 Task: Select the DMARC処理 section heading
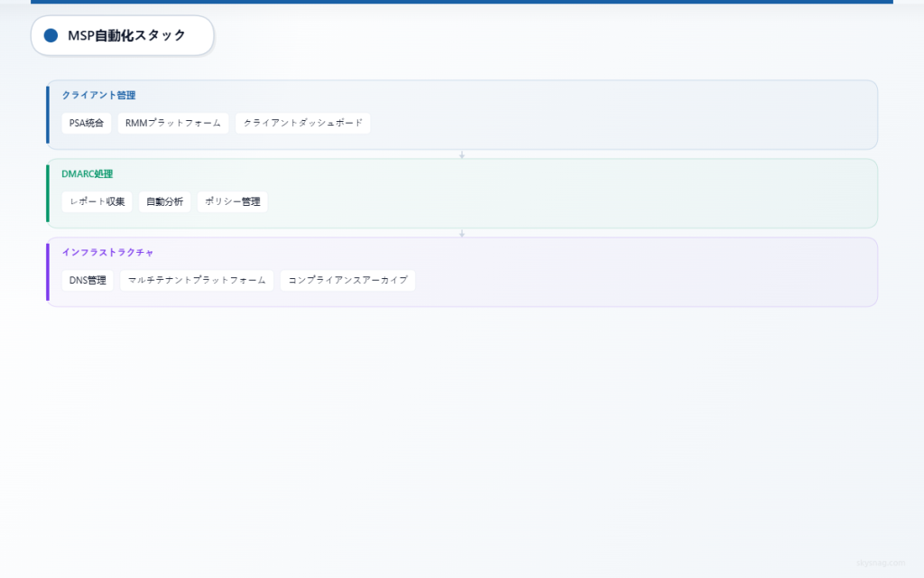[x=86, y=172]
